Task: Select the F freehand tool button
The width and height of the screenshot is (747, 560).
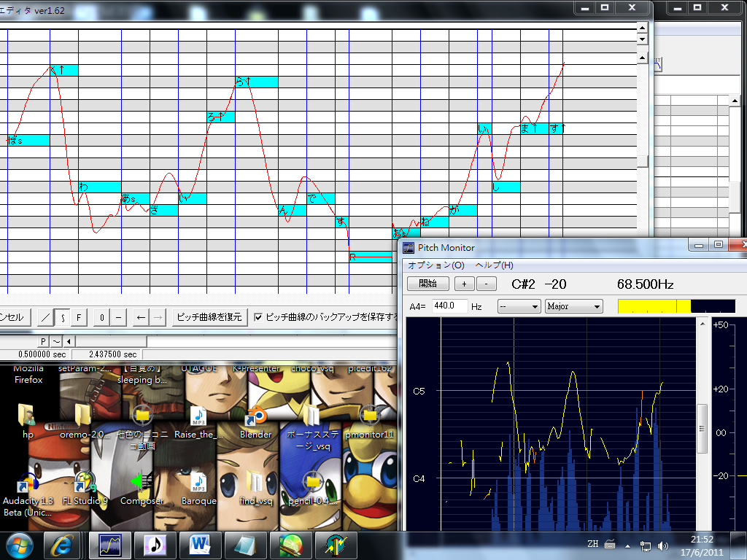Action: pos(79,317)
